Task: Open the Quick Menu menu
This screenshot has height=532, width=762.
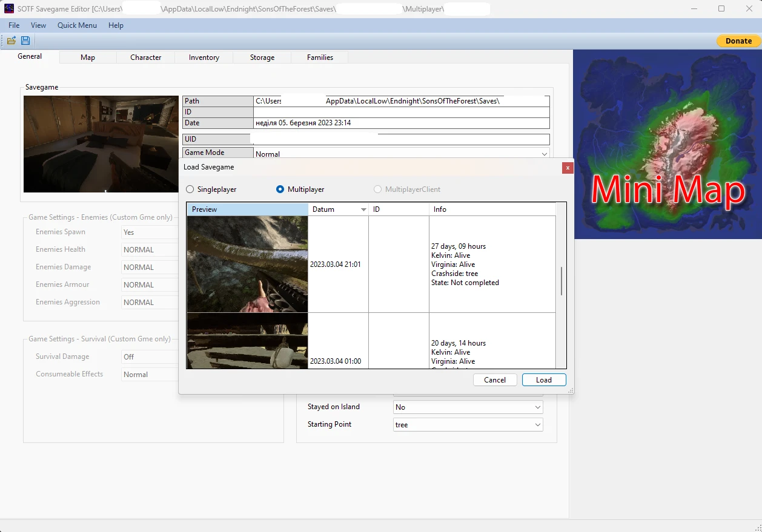Action: coord(77,25)
